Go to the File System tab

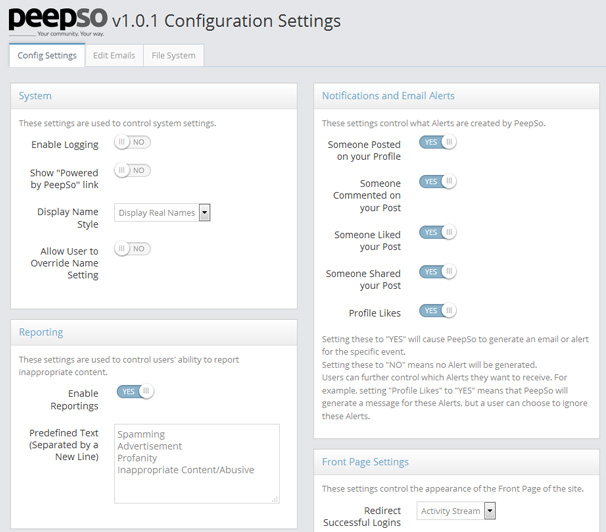(x=174, y=56)
